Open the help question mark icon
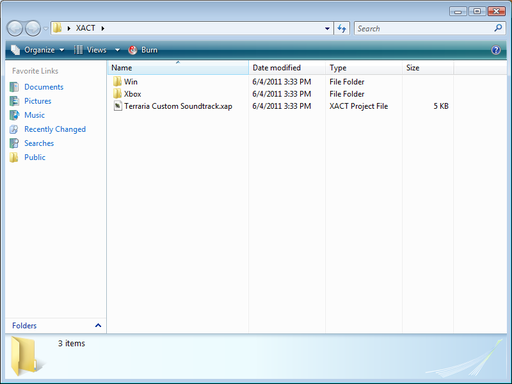512x384 pixels. 496,50
